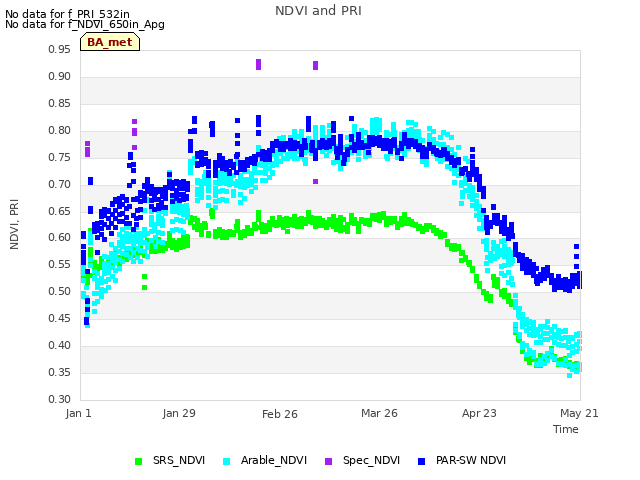This screenshot has height=480, width=640.
Task: Click the 0.90 y-axis tick label
Action: tap(60, 76)
